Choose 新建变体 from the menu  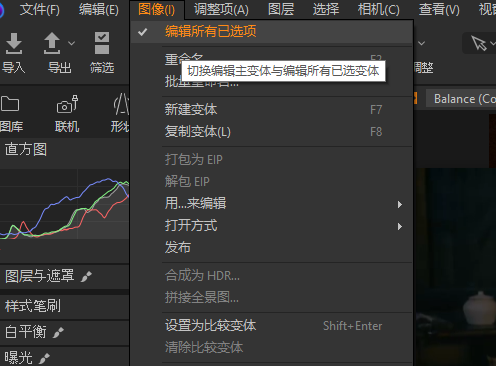pyautogui.click(x=272, y=110)
